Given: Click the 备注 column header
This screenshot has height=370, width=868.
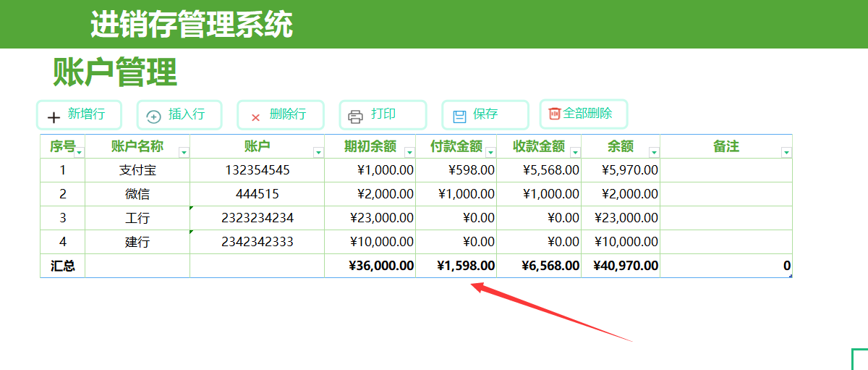Looking at the screenshot, I should tap(726, 146).
